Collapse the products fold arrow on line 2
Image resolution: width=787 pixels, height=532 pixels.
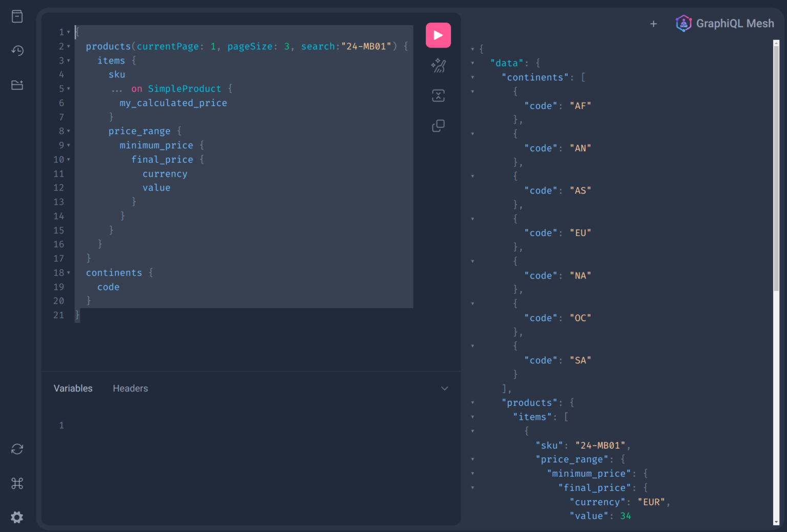[x=69, y=46]
